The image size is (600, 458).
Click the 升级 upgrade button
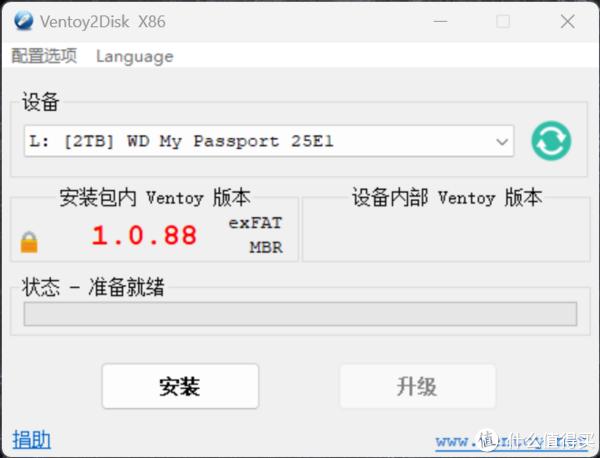coord(418,386)
